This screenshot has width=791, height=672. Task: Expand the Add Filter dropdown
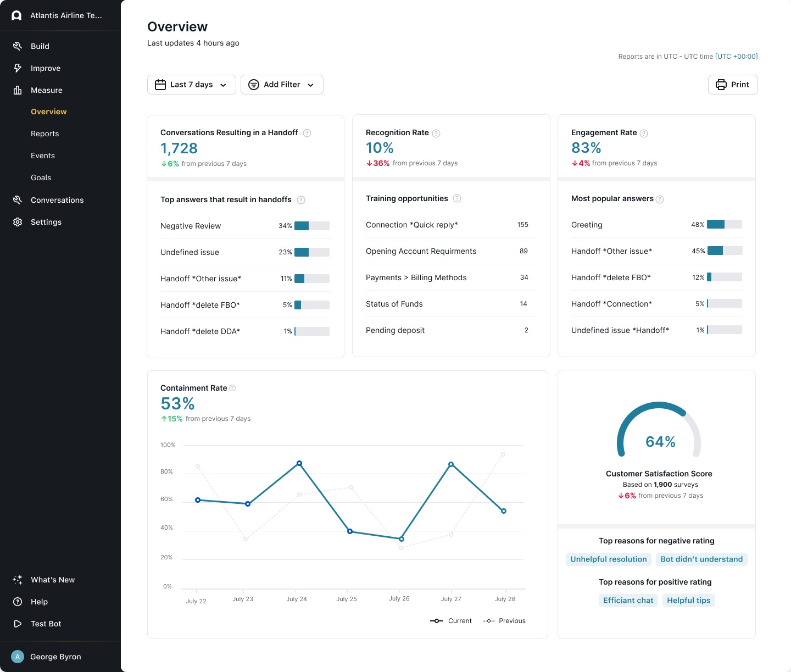[282, 84]
